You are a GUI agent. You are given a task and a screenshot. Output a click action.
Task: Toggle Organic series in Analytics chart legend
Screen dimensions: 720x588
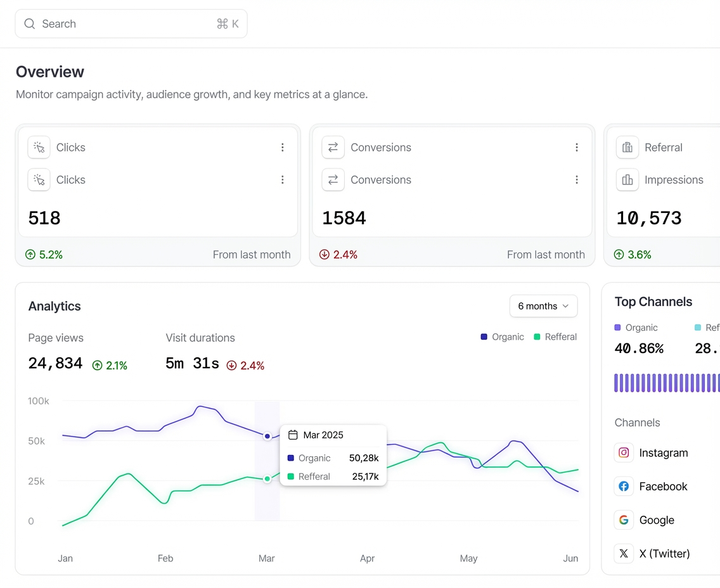coord(503,337)
